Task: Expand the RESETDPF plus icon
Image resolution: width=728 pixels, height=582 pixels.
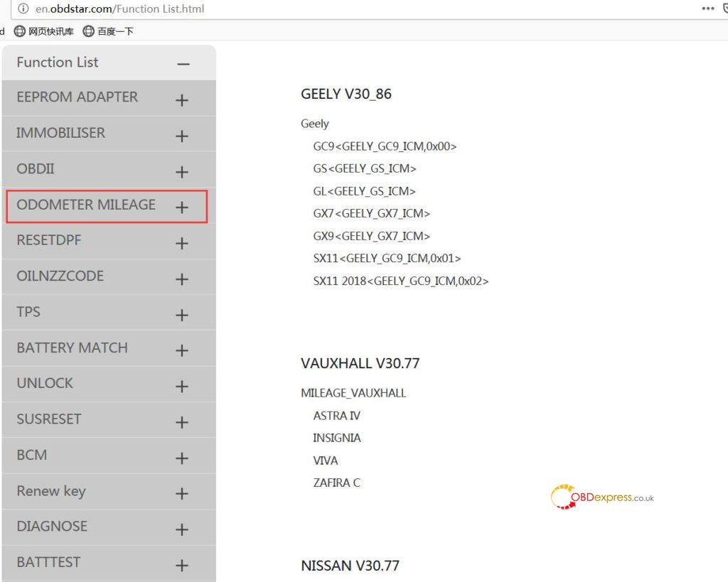Action: coord(182,243)
